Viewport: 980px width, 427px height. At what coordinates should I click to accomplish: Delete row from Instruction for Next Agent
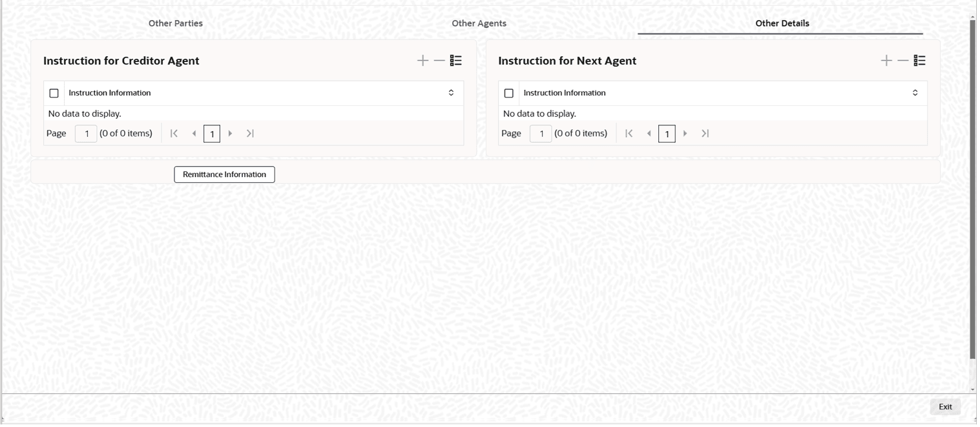click(903, 61)
